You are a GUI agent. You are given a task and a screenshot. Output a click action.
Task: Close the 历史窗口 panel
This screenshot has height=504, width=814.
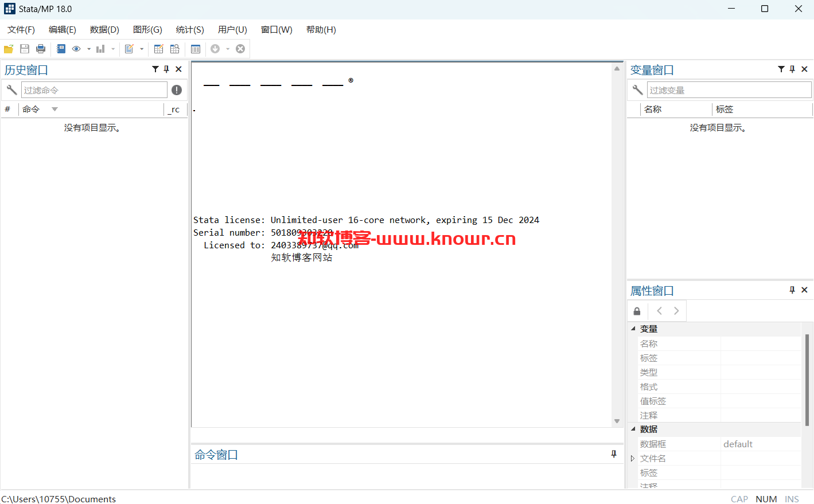click(x=178, y=69)
